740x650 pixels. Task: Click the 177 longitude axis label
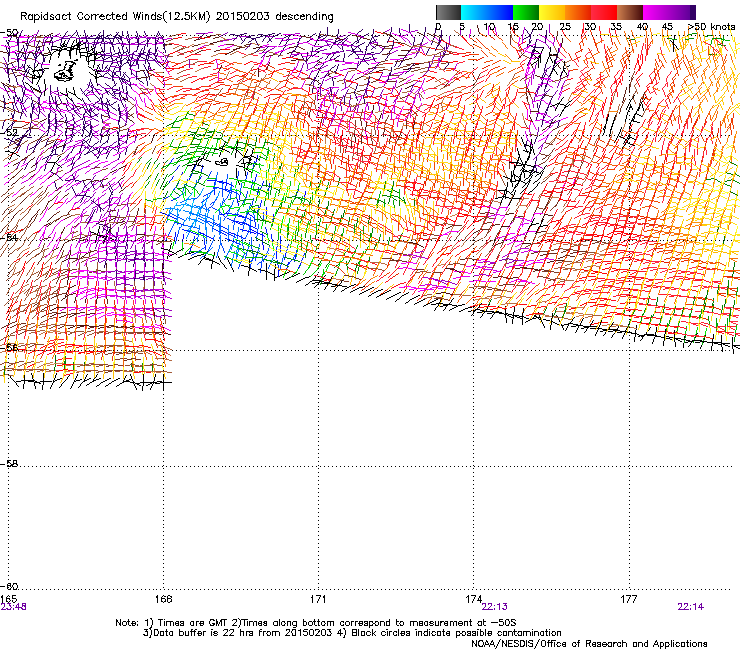click(x=629, y=599)
